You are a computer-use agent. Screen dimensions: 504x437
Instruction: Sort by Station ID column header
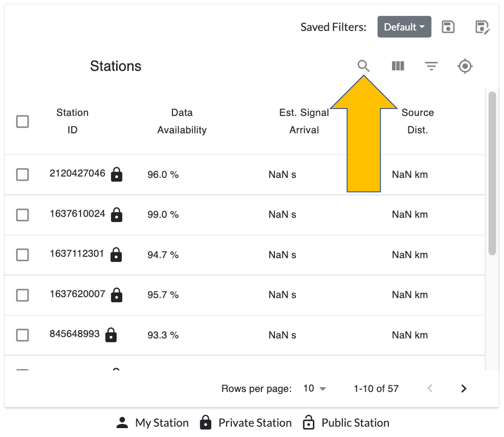(72, 121)
